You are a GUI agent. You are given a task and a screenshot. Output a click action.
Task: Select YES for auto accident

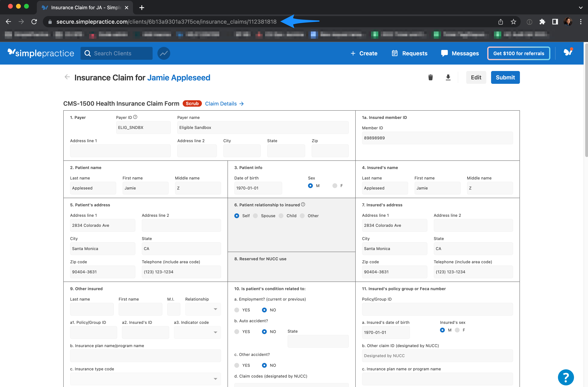[x=237, y=331]
